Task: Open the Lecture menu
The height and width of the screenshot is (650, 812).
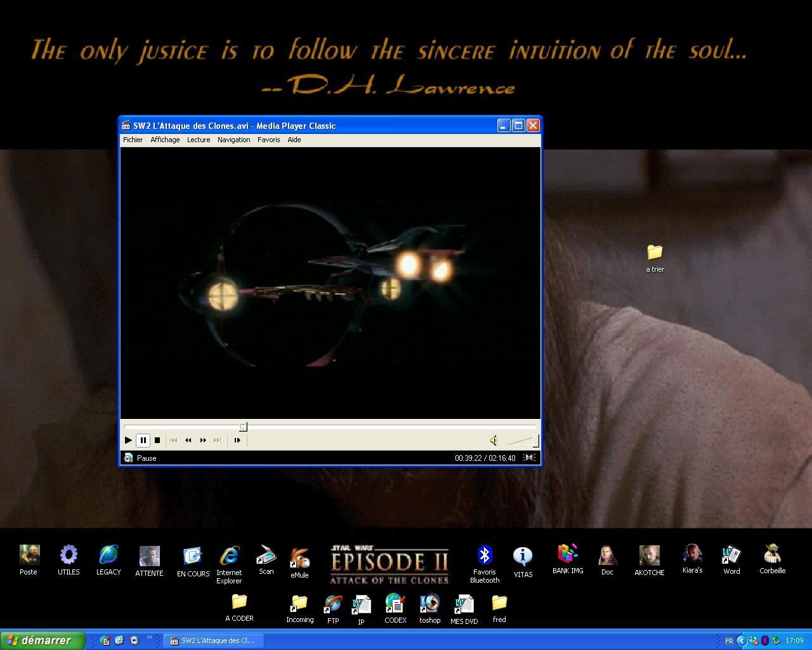Action: click(x=199, y=140)
